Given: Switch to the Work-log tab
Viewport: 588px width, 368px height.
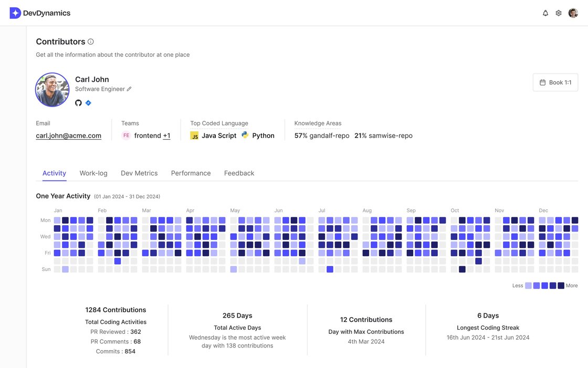Looking at the screenshot, I should click(93, 173).
